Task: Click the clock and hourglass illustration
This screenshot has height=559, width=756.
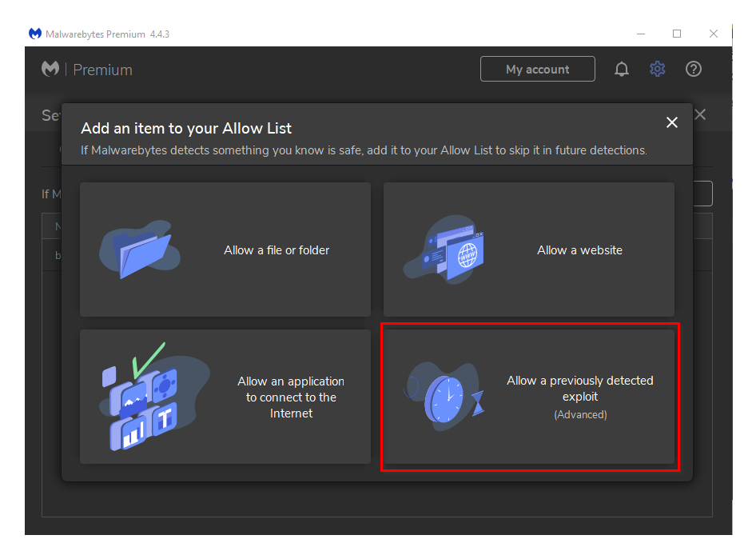Action: click(x=444, y=397)
